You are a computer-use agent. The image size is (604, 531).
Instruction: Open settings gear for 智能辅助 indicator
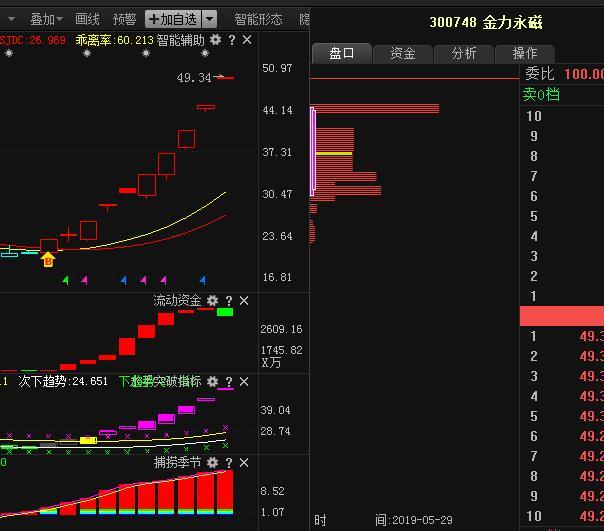tap(214, 40)
